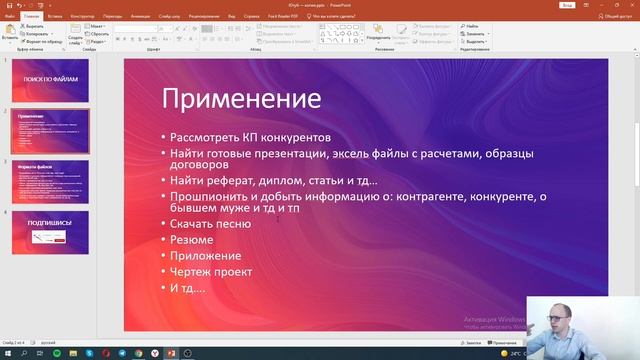Select slide 3 thumbnail Форматы файлов

pos(50,182)
